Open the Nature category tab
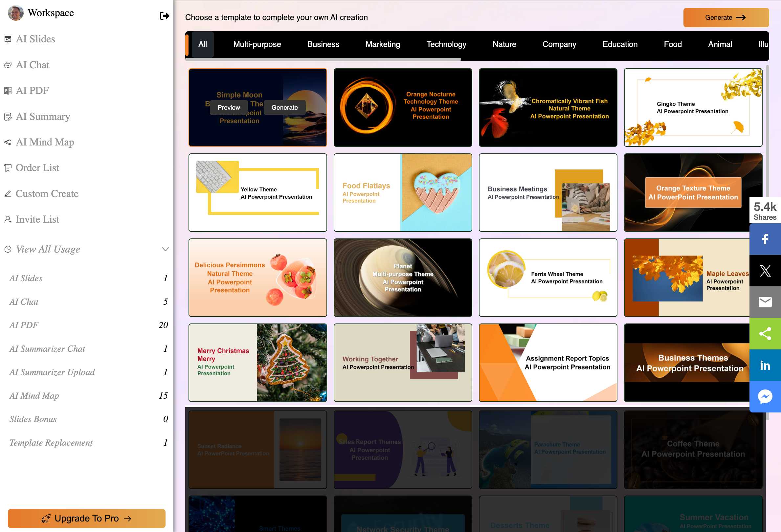Image resolution: width=781 pixels, height=532 pixels. (504, 44)
